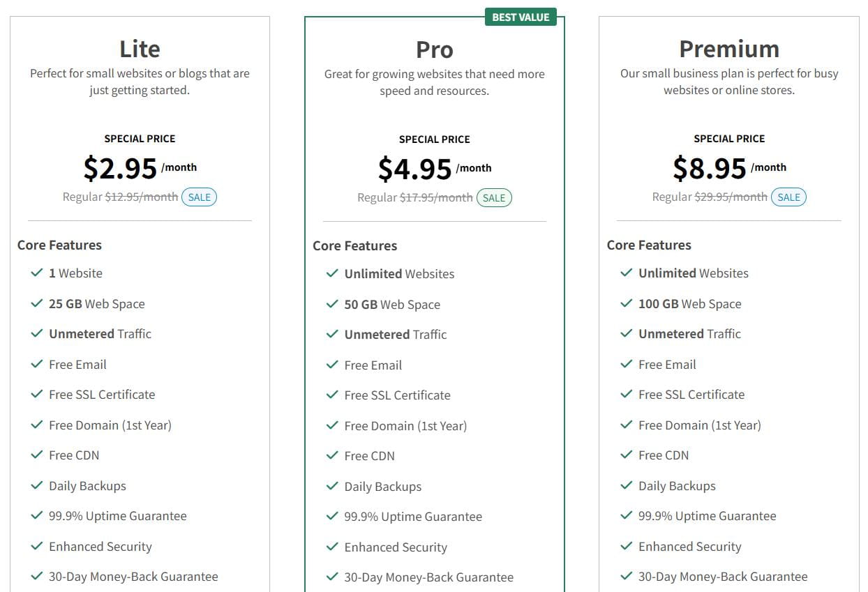The width and height of the screenshot is (868, 592).
Task: Click the SALE badge under Premium price
Action: pyautogui.click(x=789, y=197)
